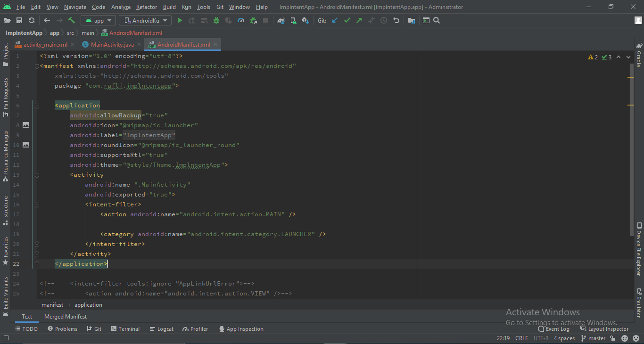Open the search everywhere magnifier

coord(437,20)
